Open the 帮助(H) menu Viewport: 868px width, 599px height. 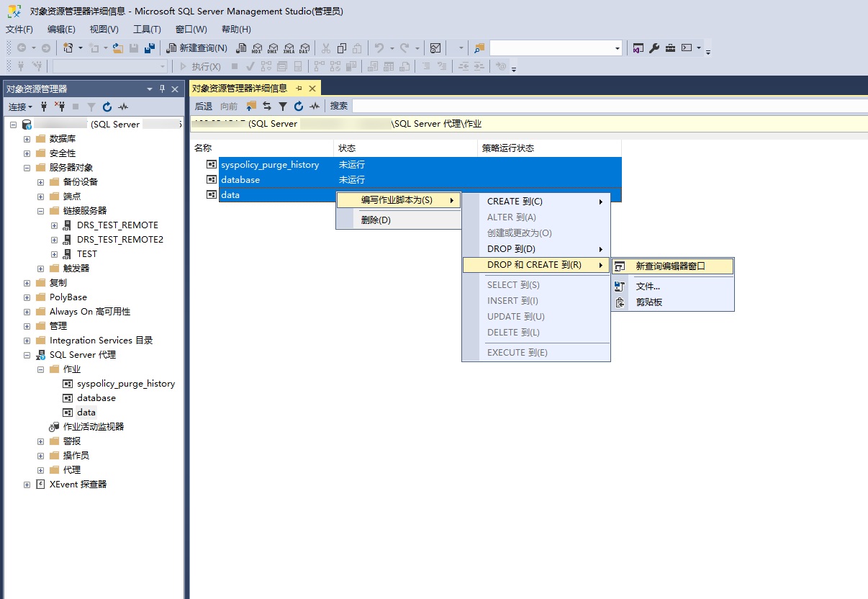point(236,30)
